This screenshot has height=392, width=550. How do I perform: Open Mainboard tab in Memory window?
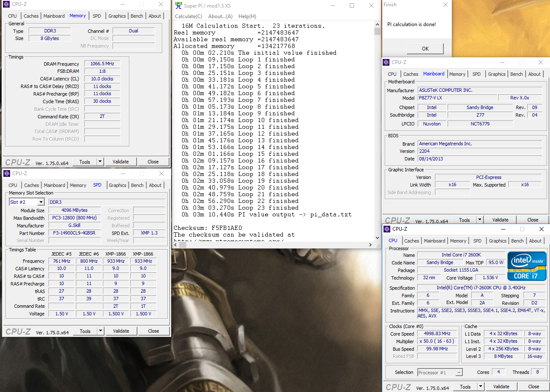(x=54, y=16)
